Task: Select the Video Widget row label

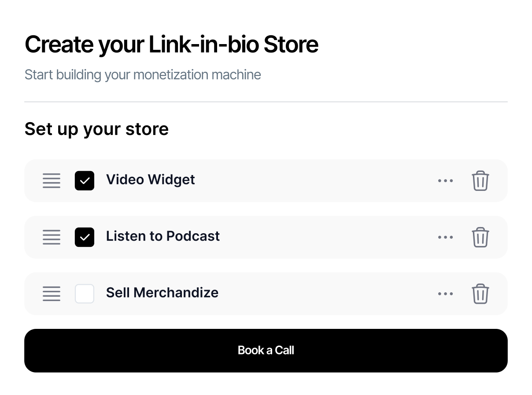Action: (x=150, y=180)
